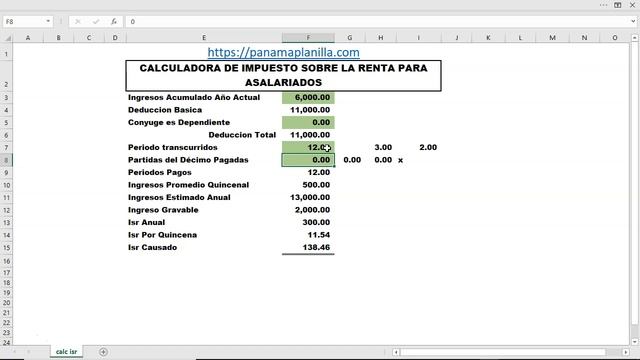Image resolution: width=640 pixels, height=360 pixels.
Task: Select Periodo transcurridos green cell
Action: point(308,147)
